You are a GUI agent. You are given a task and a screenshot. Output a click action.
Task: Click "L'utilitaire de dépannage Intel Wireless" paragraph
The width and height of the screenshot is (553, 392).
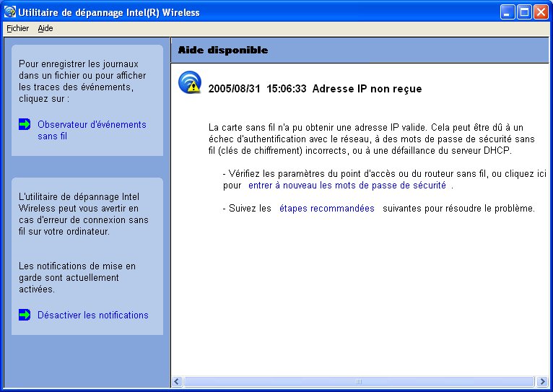click(x=84, y=214)
